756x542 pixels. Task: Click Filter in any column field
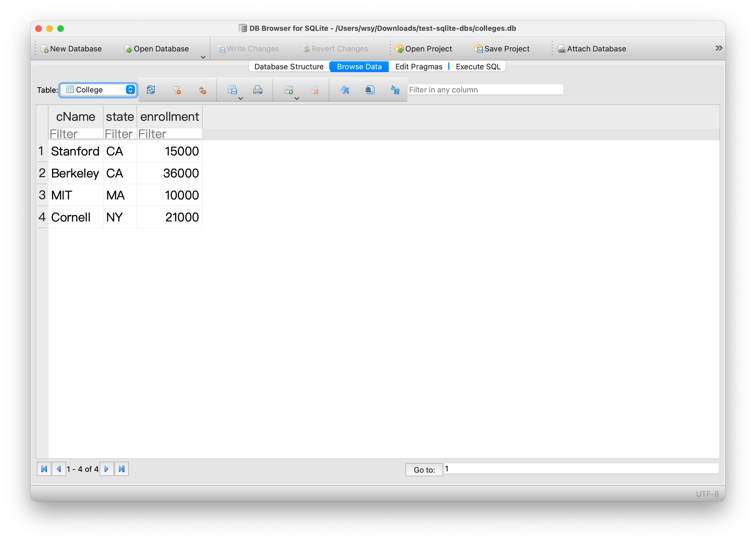[x=486, y=90]
